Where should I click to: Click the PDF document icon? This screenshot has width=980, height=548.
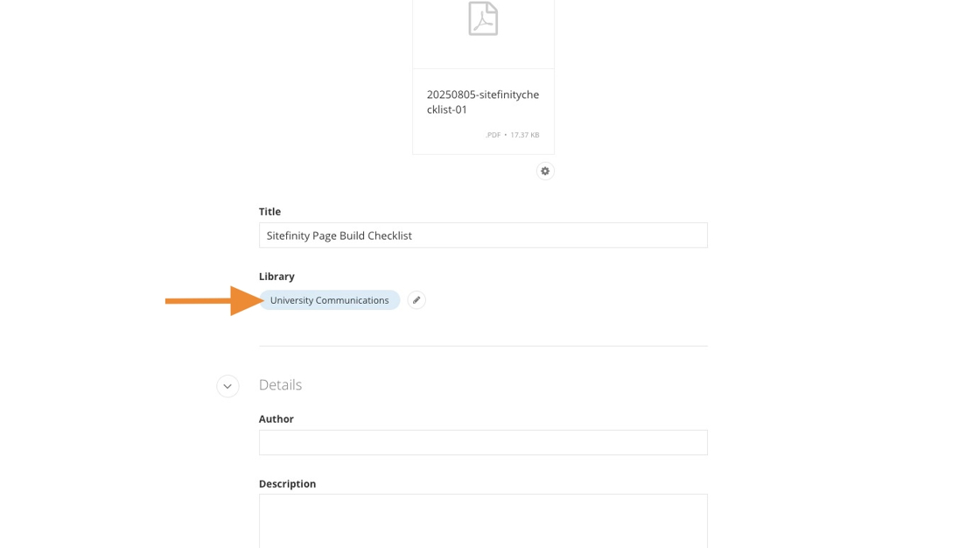(x=483, y=18)
